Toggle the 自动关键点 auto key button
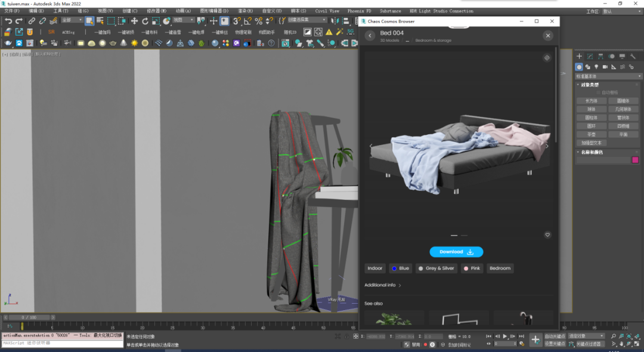The height and width of the screenshot is (352, 644). (x=555, y=336)
